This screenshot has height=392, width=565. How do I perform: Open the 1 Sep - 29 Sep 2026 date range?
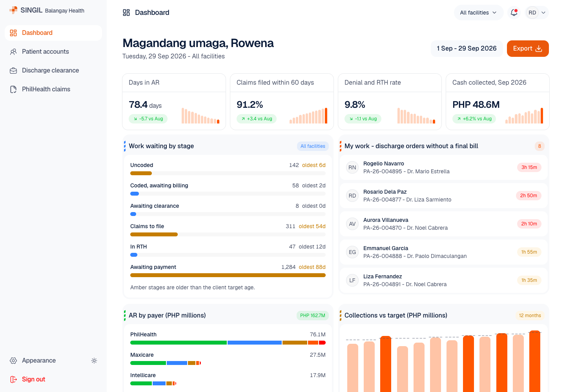(467, 49)
